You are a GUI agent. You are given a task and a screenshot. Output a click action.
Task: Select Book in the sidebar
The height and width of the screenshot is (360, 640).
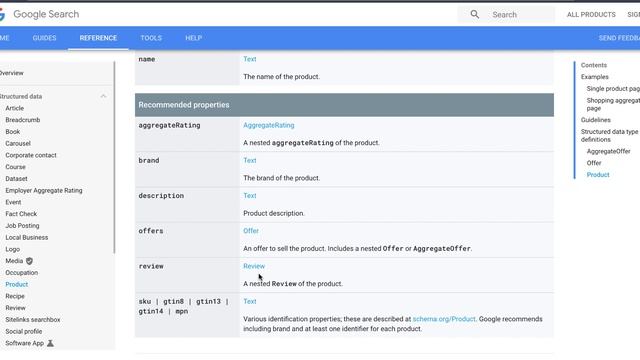click(x=13, y=132)
